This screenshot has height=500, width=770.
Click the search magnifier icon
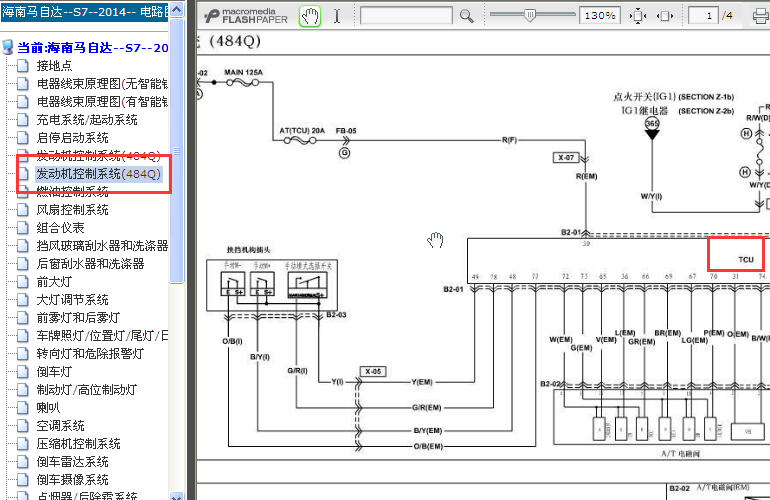[467, 16]
